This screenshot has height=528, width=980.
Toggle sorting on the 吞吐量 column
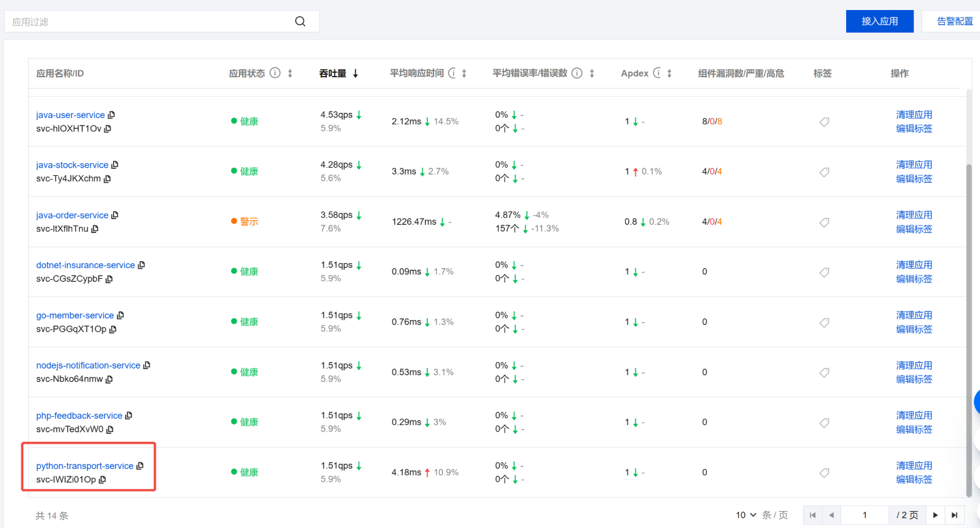click(x=356, y=73)
